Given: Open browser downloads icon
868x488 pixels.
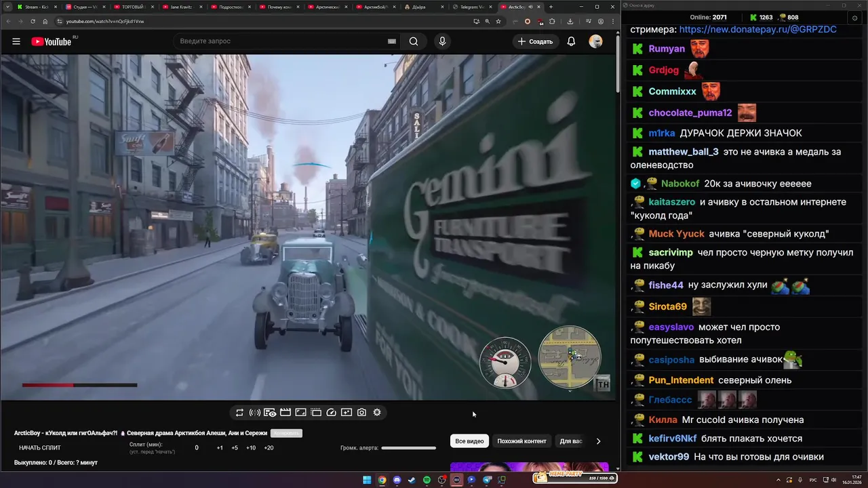Looking at the screenshot, I should 570,21.
